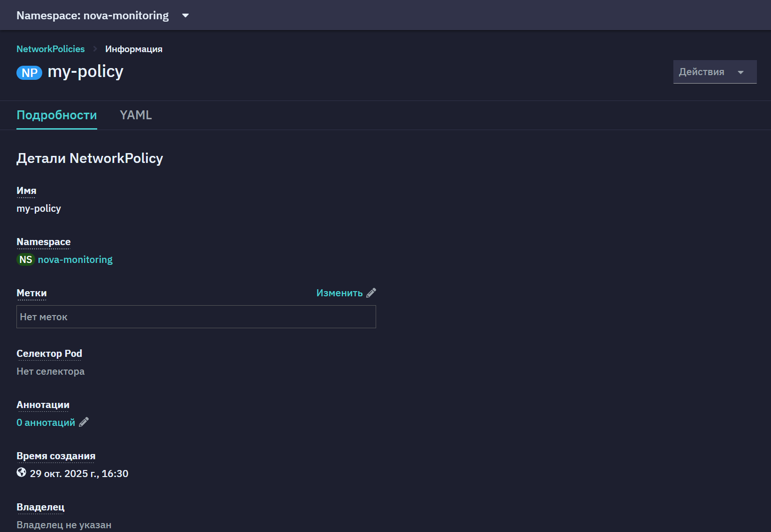Click the Namespace field label
This screenshot has height=532, width=771.
click(x=44, y=242)
